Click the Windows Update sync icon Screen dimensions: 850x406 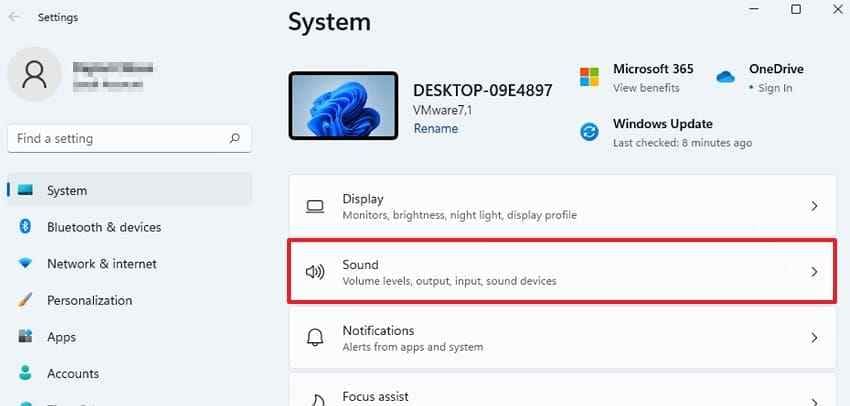[x=589, y=132]
